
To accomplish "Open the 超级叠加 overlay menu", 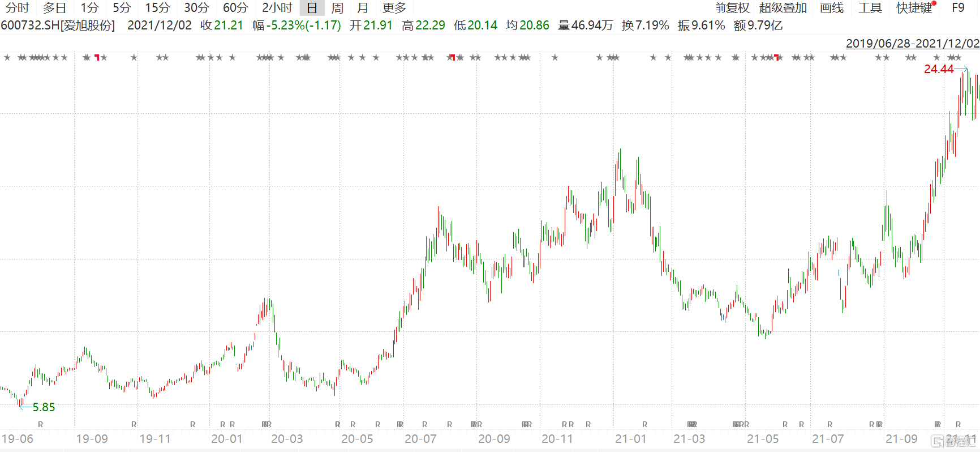I will click(783, 8).
